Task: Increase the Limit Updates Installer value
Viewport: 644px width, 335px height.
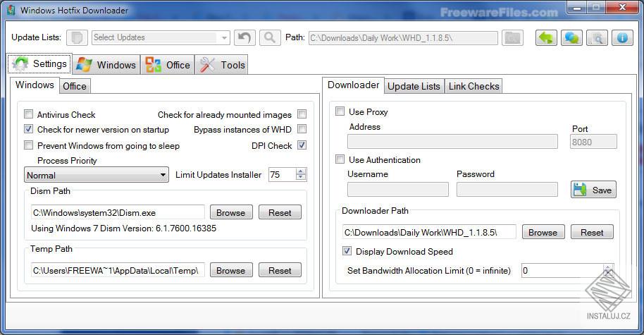Action: 301,171
